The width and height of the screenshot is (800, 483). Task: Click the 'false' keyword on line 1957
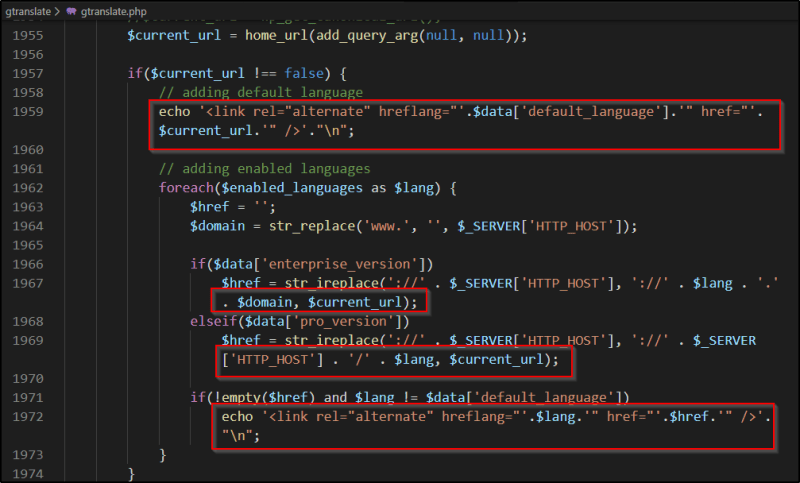coord(304,73)
